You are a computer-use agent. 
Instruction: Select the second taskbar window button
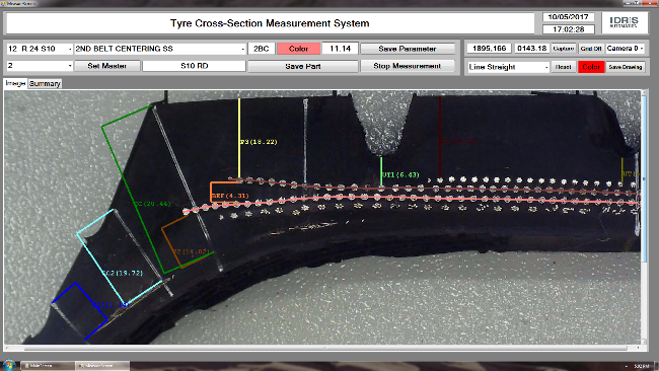(x=103, y=366)
